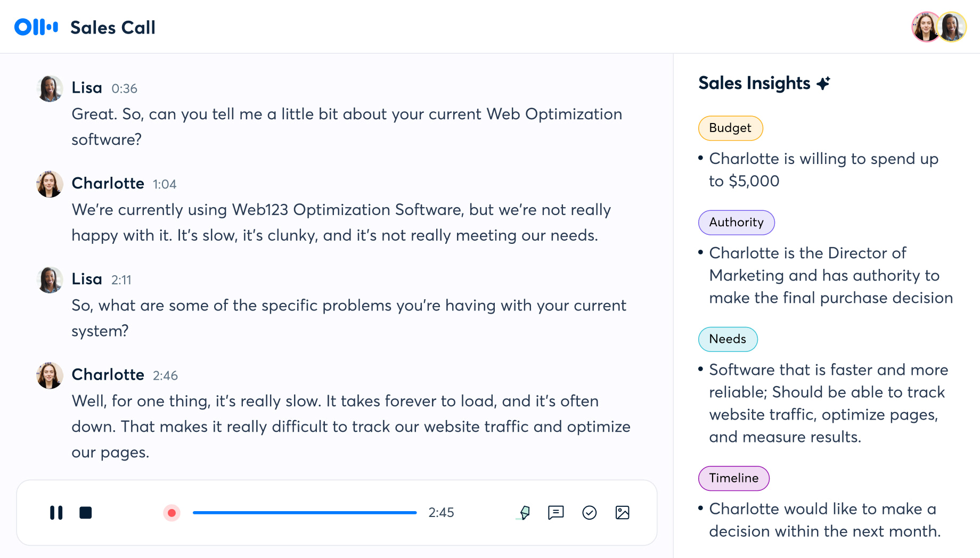Click the Sales Insights sparkle icon
This screenshot has height=558, width=980.
(x=823, y=83)
